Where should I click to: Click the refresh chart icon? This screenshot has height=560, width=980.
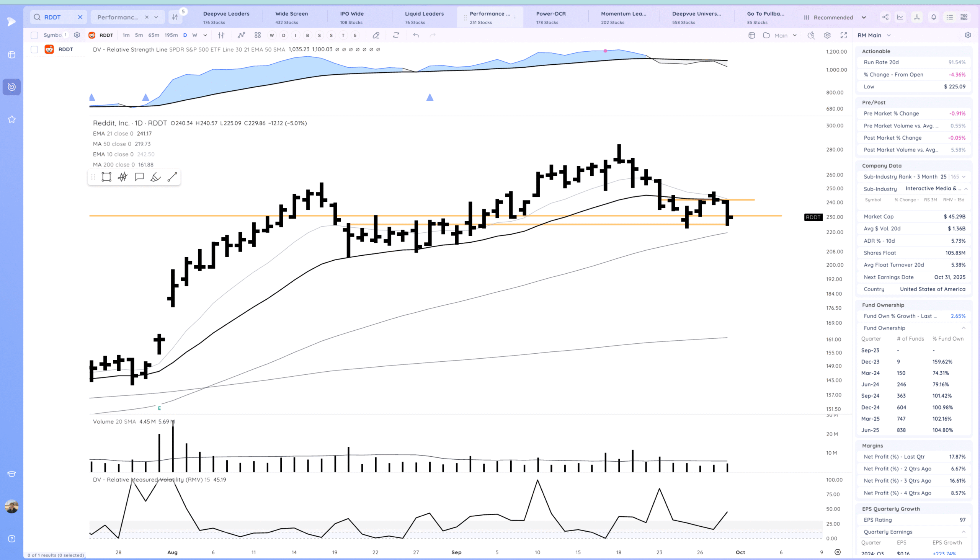(x=396, y=35)
